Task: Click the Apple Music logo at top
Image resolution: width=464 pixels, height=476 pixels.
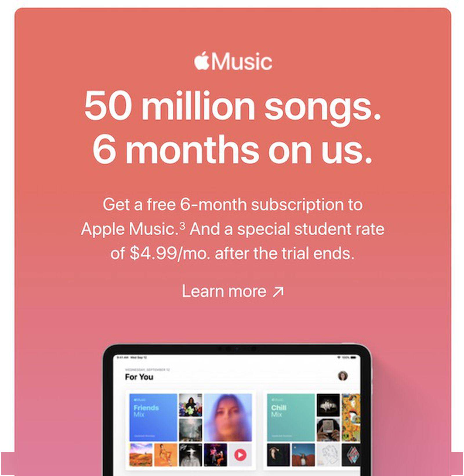Action: [233, 61]
